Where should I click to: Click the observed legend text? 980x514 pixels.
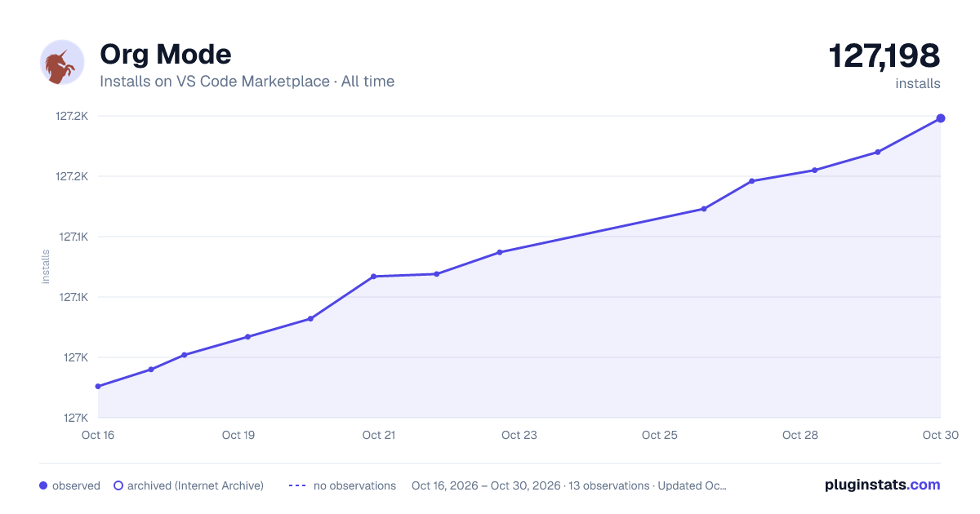coord(76,485)
